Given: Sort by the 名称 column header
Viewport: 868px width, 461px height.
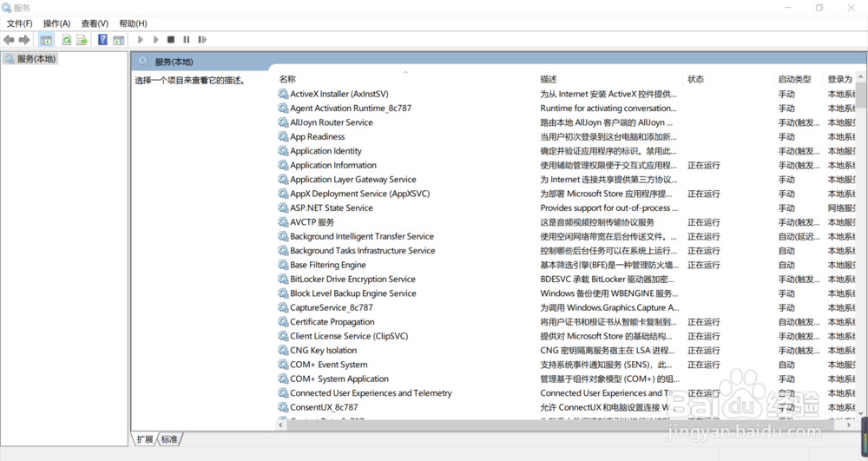Looking at the screenshot, I should [287, 79].
